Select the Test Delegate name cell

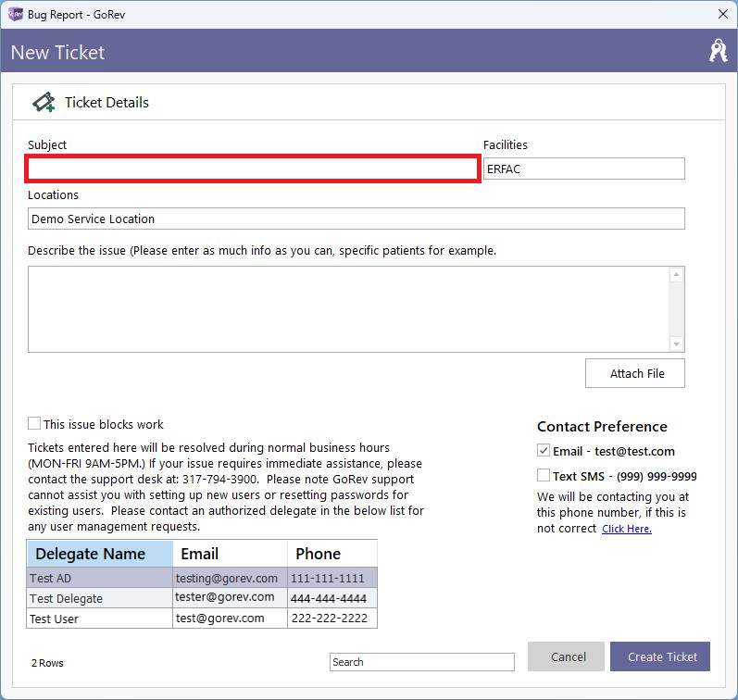pos(100,598)
